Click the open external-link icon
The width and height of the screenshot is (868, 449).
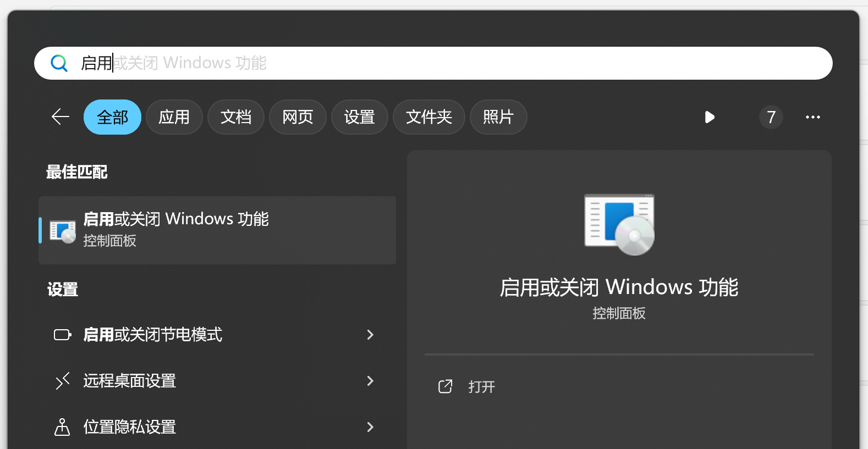445,387
